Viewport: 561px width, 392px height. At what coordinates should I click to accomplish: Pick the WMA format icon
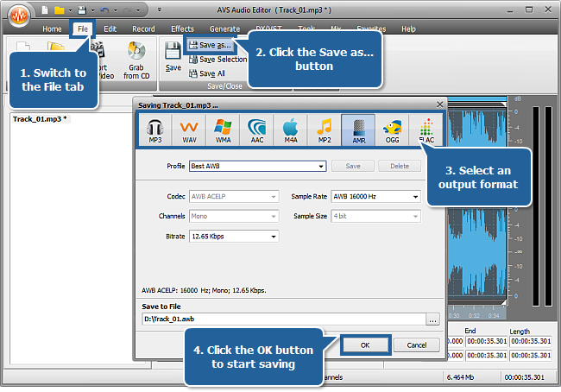coord(223,130)
